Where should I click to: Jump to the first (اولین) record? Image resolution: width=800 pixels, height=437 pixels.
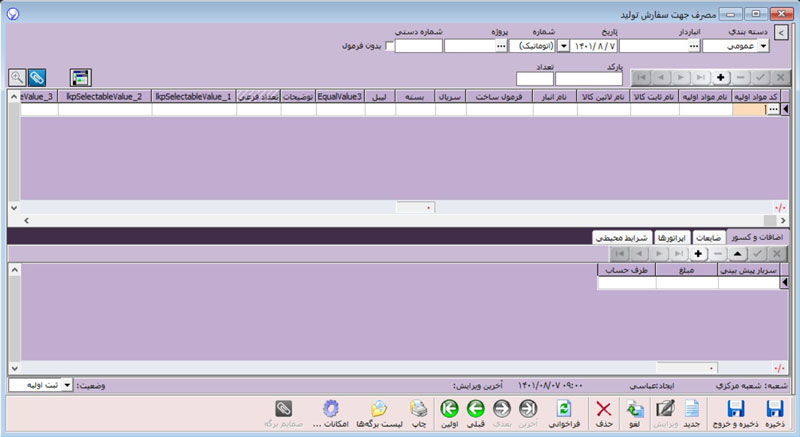click(x=449, y=410)
